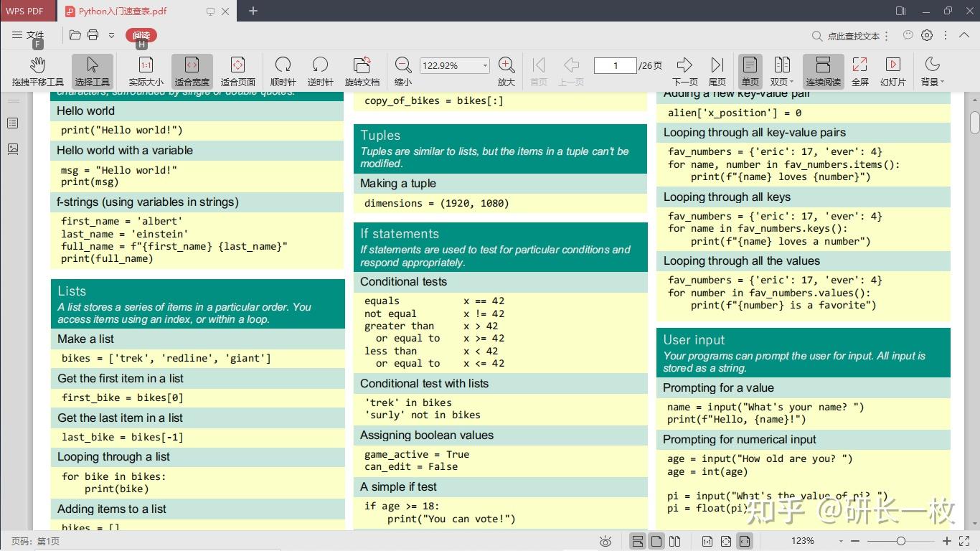Image resolution: width=980 pixels, height=551 pixels.
Task: Click the page number input field
Action: click(615, 65)
